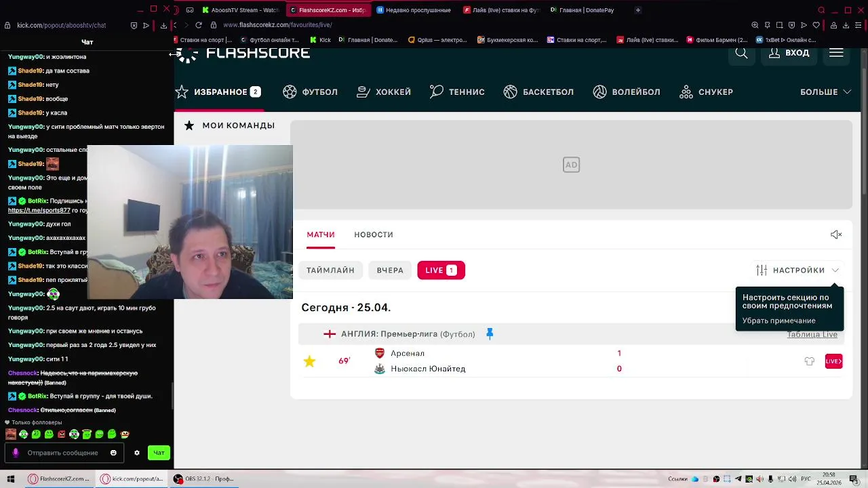The image size is (868, 488).
Task: Reload the Flashscore page
Action: pos(199,25)
